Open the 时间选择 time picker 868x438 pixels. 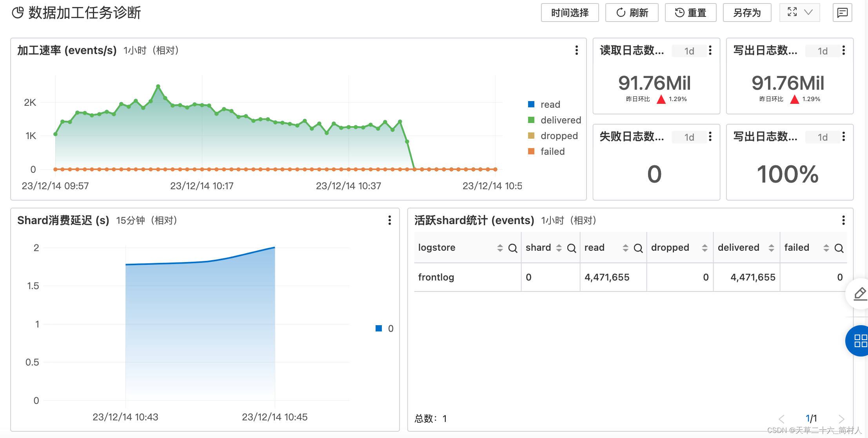[570, 13]
